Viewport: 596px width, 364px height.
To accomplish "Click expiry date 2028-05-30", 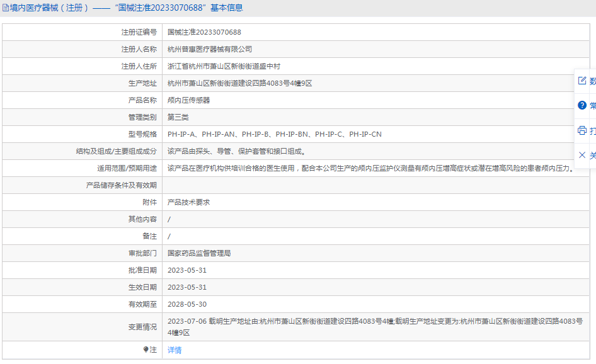I will (187, 304).
